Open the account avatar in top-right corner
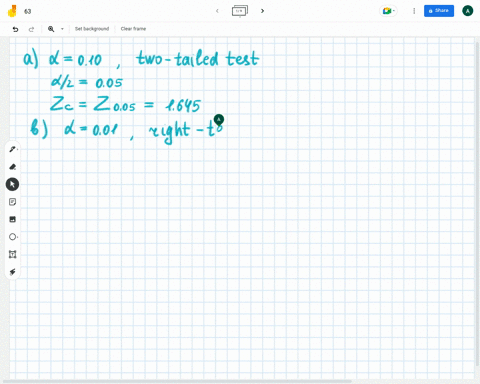Image resolution: width=480 pixels, height=384 pixels. click(x=468, y=11)
